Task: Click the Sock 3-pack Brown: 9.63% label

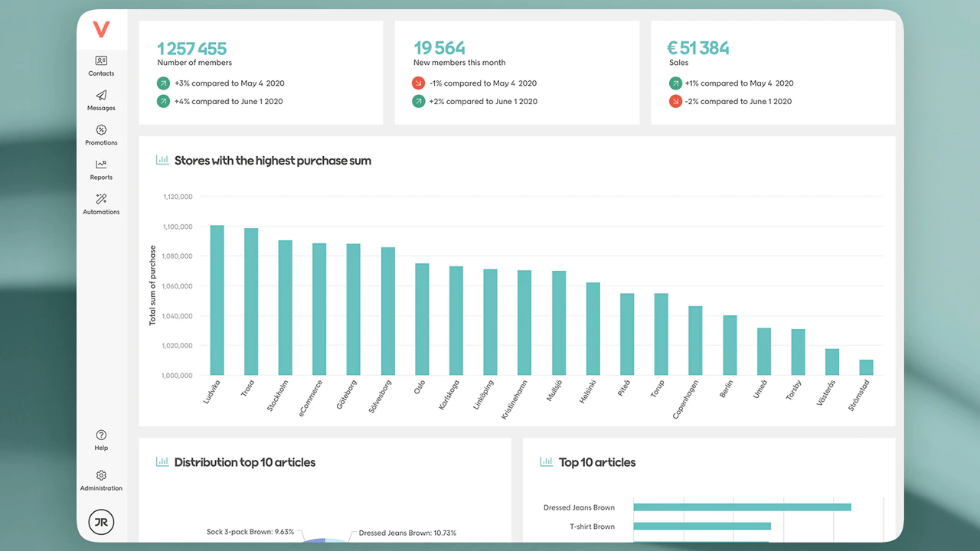Action: tap(250, 532)
